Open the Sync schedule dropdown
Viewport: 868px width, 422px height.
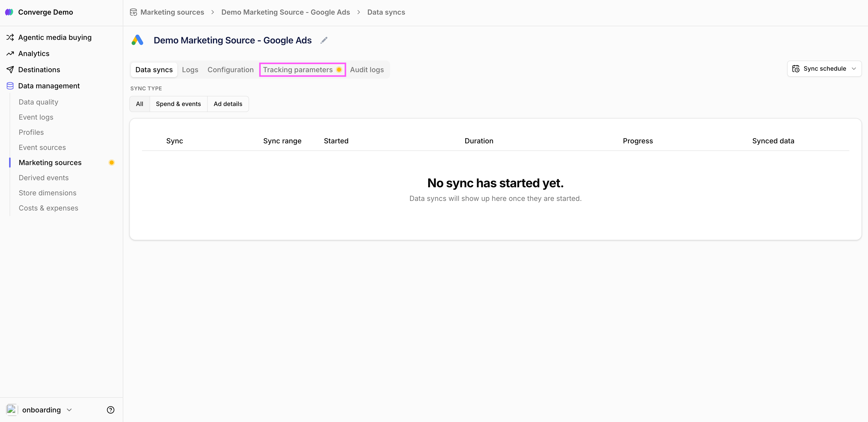(x=824, y=69)
